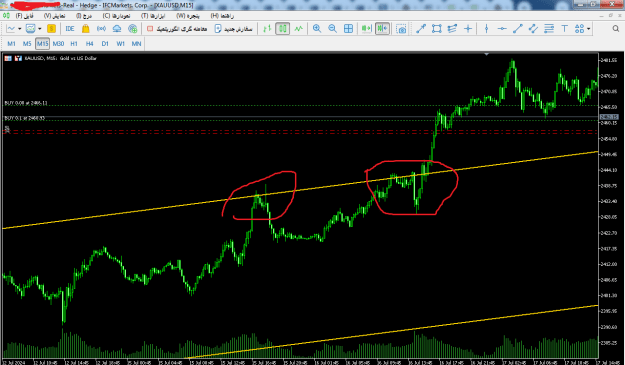
Task: Toggle auto-scroll to latest bar
Action: click(366, 29)
